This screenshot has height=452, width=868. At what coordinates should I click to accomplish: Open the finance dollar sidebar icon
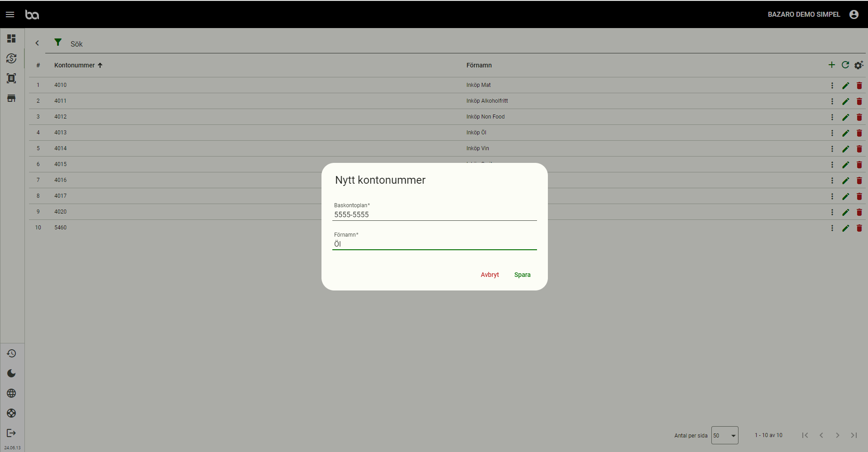(x=11, y=58)
